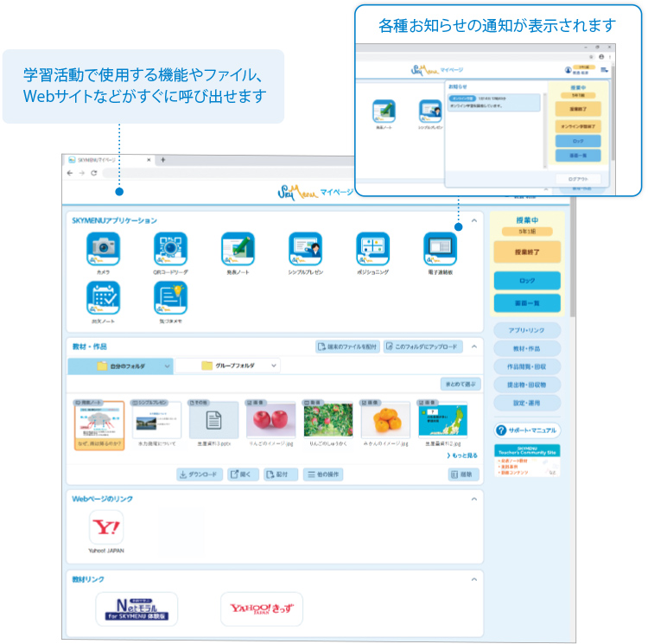Click the 削除 button
This screenshot has width=648, height=644.
coord(464,475)
